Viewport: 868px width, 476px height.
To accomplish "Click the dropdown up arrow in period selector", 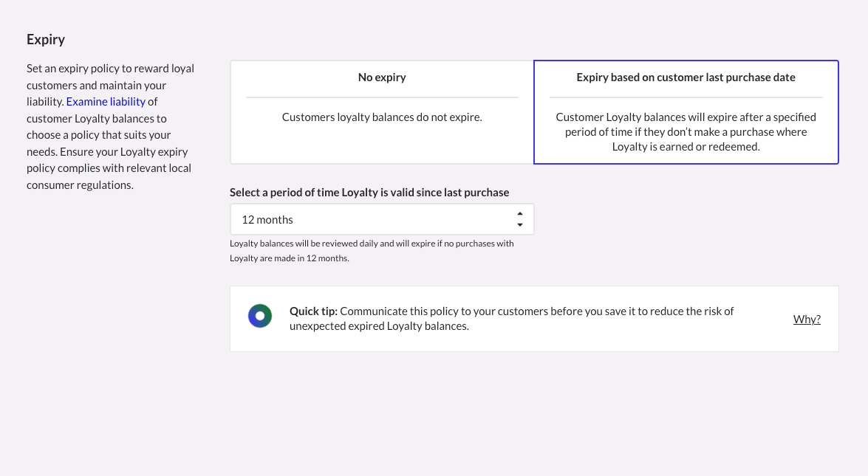I will pos(520,214).
